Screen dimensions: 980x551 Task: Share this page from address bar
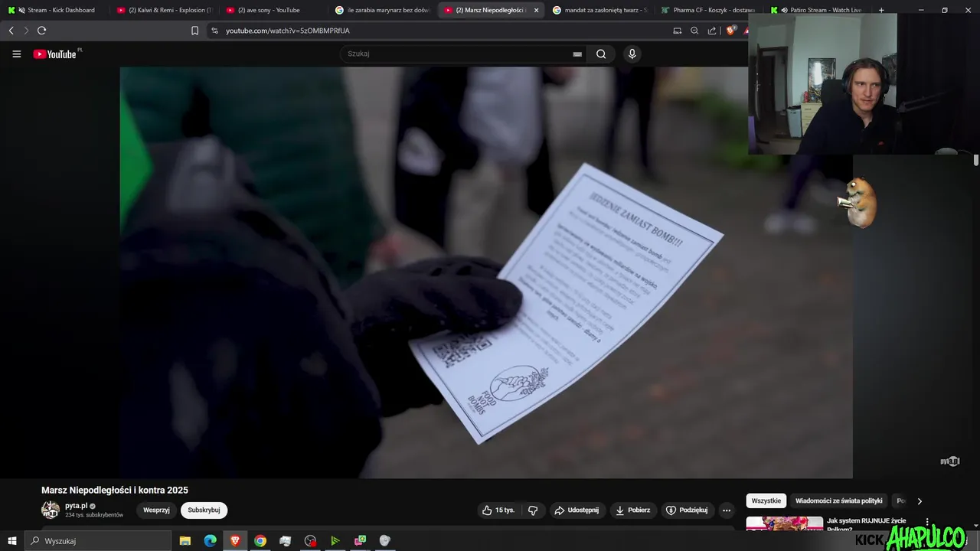point(712,31)
